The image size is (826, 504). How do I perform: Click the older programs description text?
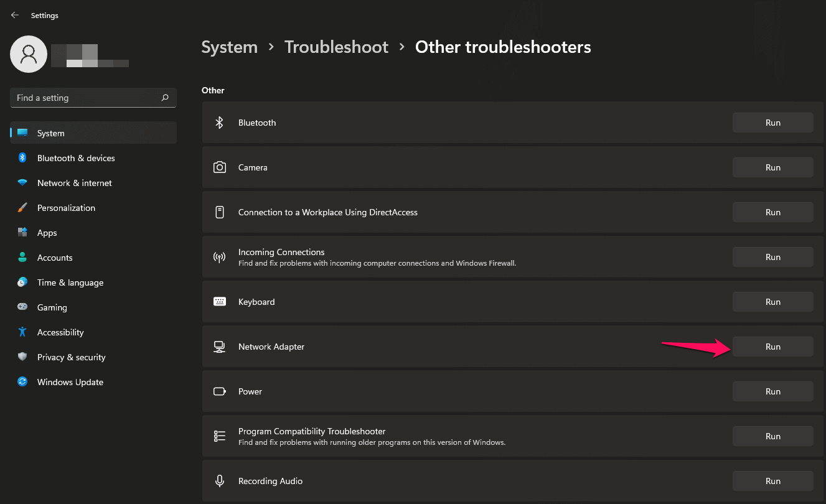coord(372,442)
